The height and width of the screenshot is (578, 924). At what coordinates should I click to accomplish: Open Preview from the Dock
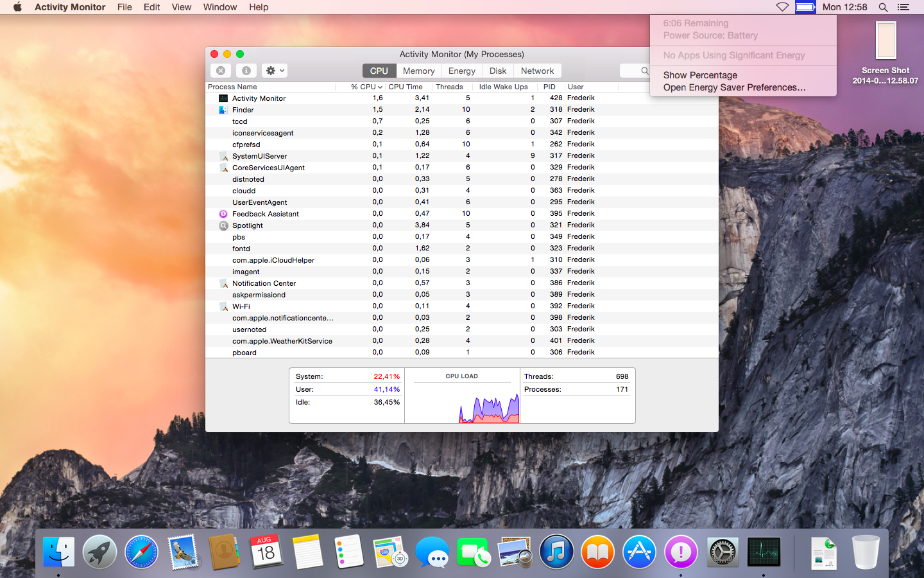(x=515, y=552)
